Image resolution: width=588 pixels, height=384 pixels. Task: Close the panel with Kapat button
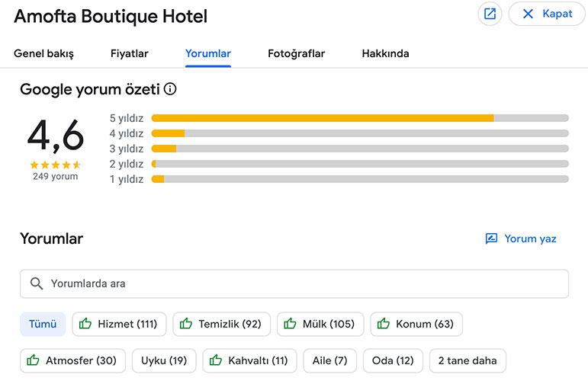click(x=546, y=14)
